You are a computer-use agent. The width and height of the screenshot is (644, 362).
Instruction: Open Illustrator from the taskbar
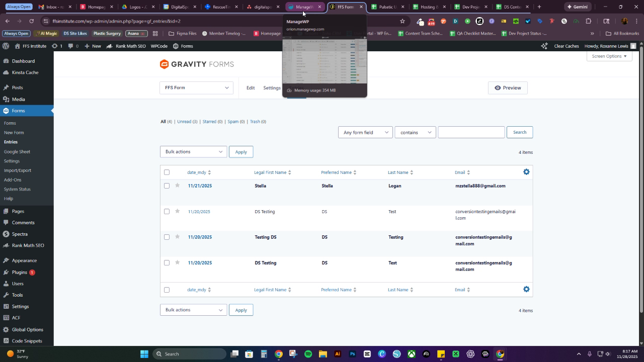pyautogui.click(x=338, y=354)
